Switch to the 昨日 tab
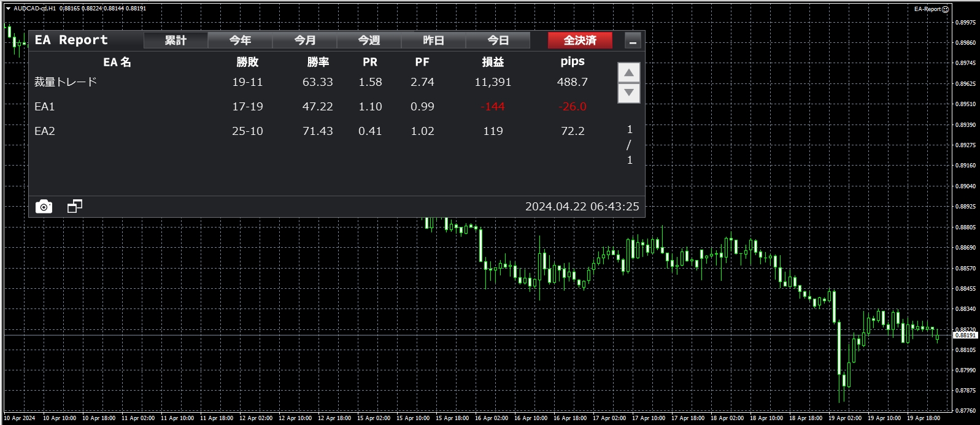Viewport: 980px width, 425px height. tap(434, 40)
